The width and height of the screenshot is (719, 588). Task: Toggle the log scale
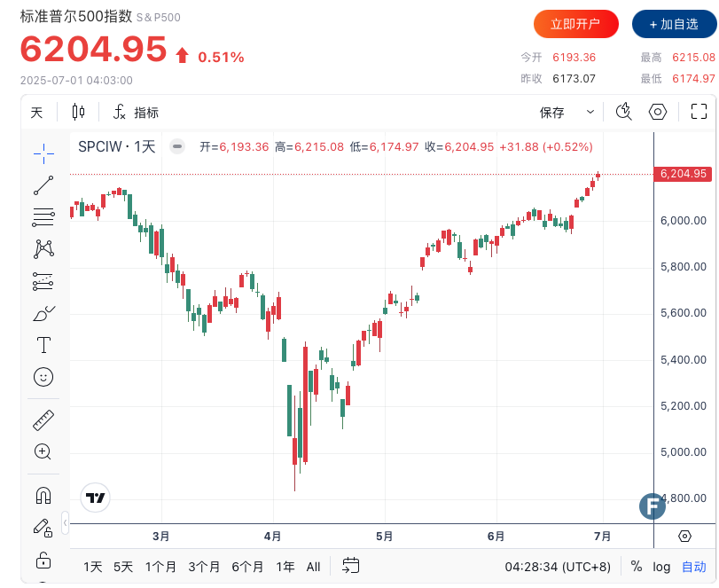tap(662, 567)
